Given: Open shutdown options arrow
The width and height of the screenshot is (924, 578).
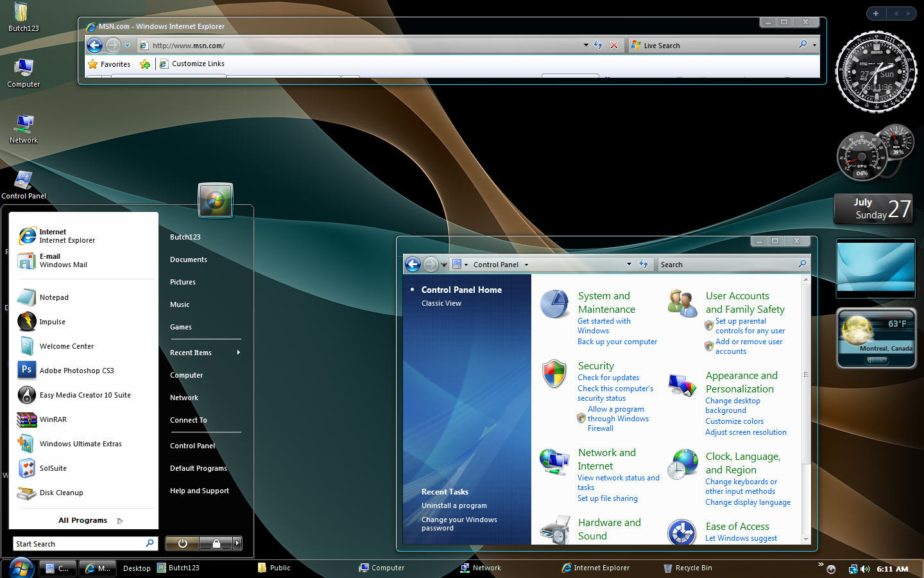Looking at the screenshot, I should coord(237,543).
